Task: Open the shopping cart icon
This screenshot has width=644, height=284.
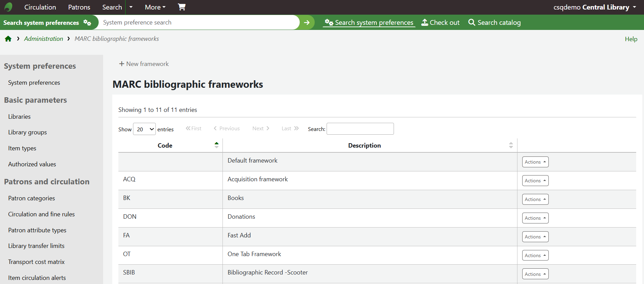Action: coord(182,7)
